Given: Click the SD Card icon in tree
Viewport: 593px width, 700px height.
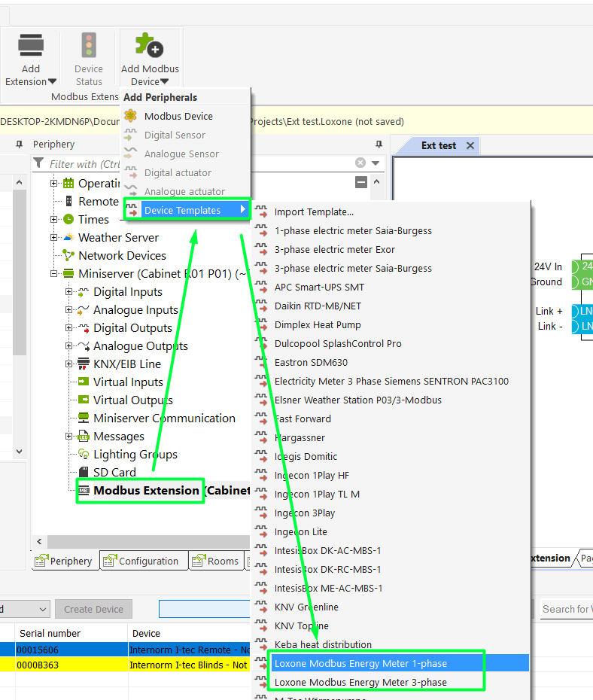Looking at the screenshot, I should coord(83,473).
